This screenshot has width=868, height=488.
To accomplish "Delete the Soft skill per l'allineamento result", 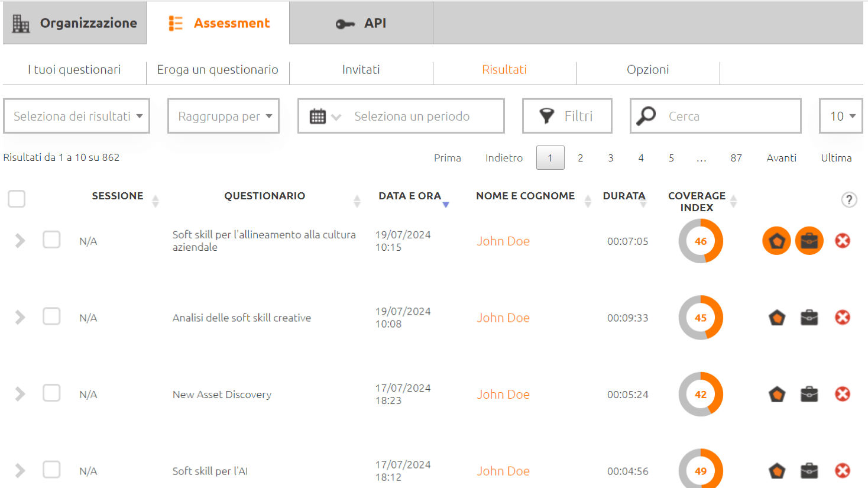I will (x=843, y=241).
